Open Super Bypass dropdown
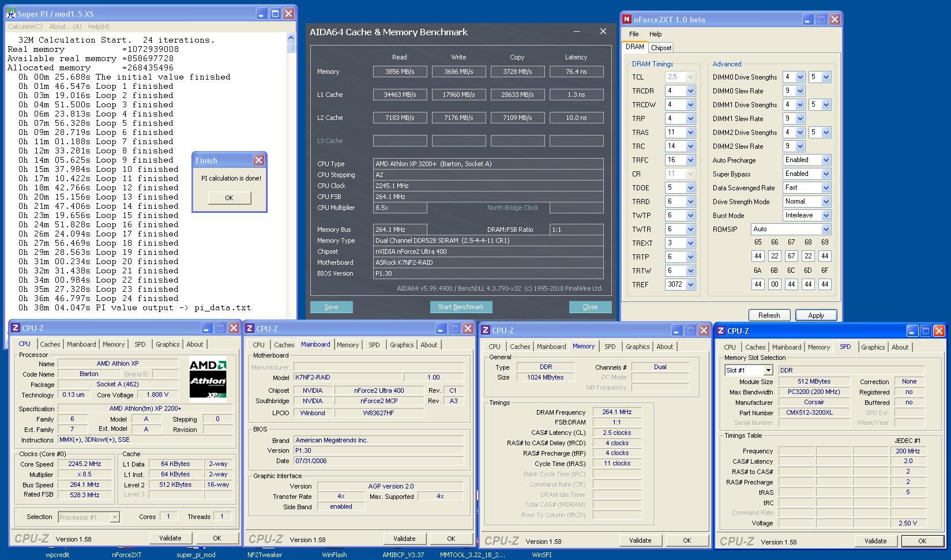This screenshot has width=951, height=560. point(826,174)
